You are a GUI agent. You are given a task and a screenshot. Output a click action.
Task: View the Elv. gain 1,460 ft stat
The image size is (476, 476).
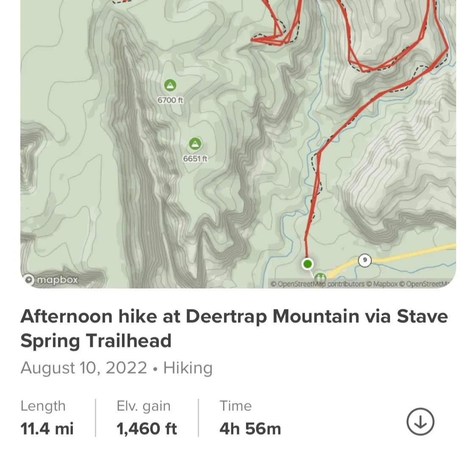click(147, 418)
